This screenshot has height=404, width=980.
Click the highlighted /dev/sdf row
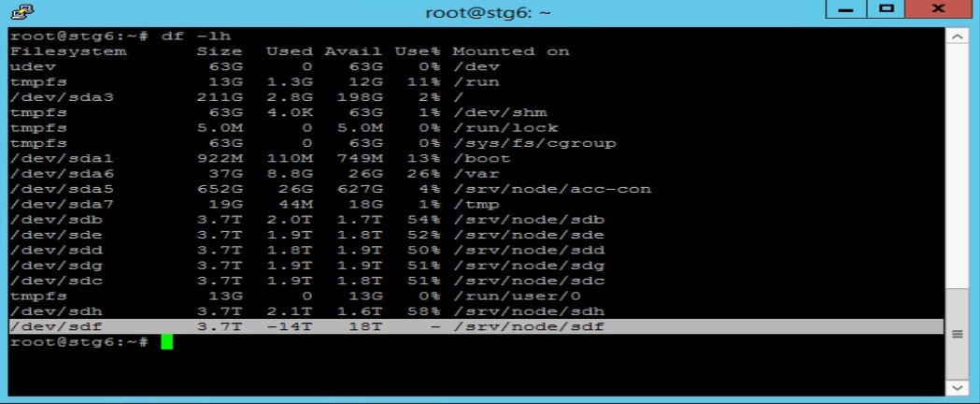(476, 326)
